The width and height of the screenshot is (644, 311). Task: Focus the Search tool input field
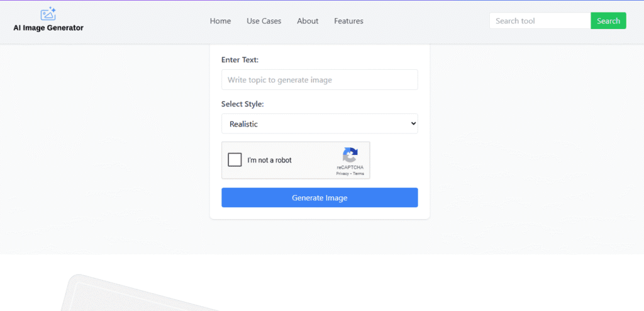click(x=540, y=21)
